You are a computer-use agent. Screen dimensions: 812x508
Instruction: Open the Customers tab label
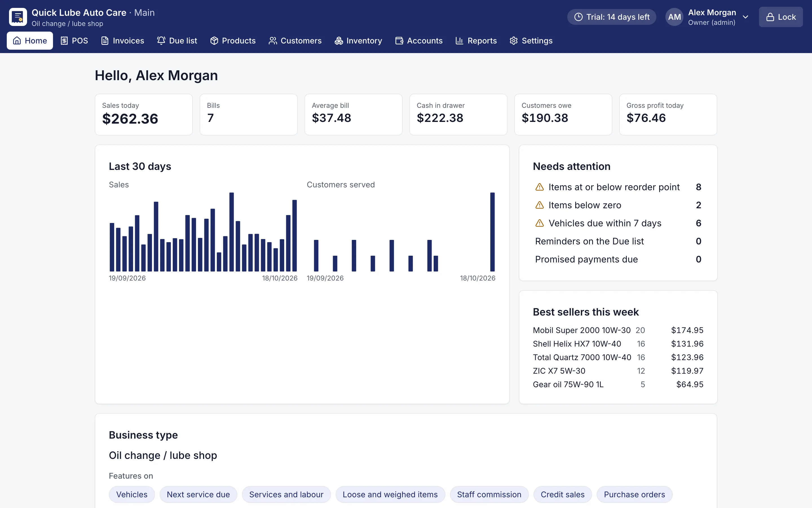tap(301, 41)
